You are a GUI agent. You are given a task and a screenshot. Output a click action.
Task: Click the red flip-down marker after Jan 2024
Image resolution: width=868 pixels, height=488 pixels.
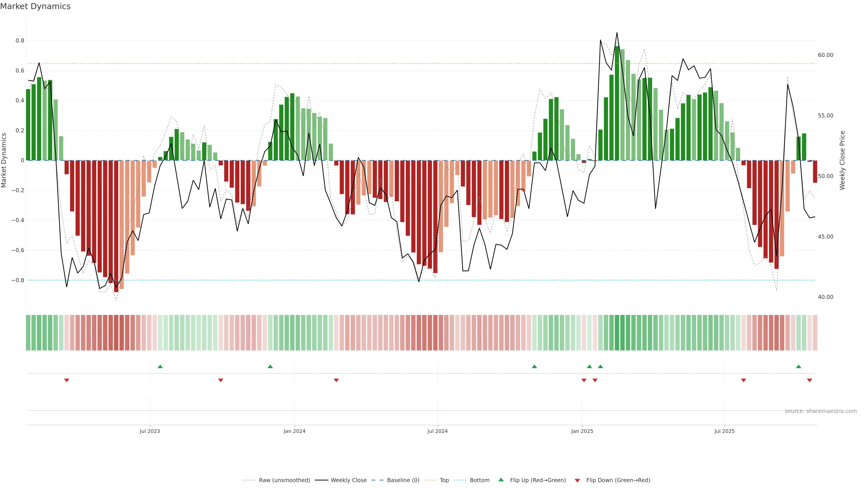point(336,380)
